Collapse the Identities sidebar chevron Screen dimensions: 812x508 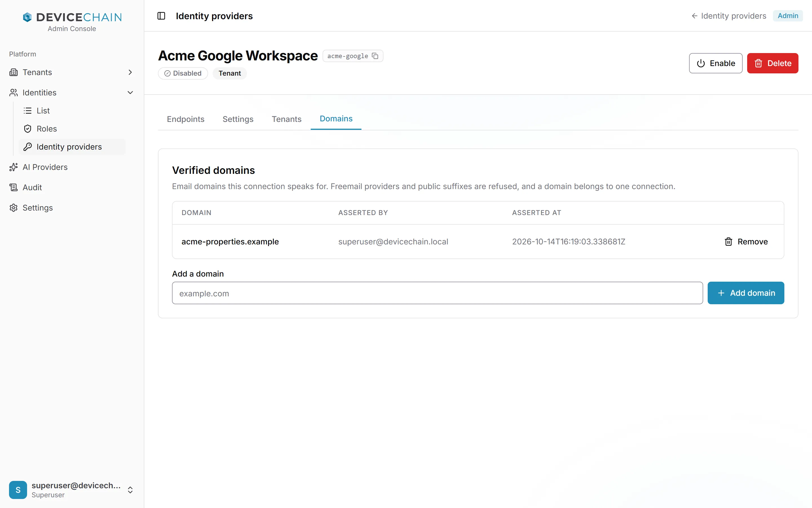click(130, 92)
